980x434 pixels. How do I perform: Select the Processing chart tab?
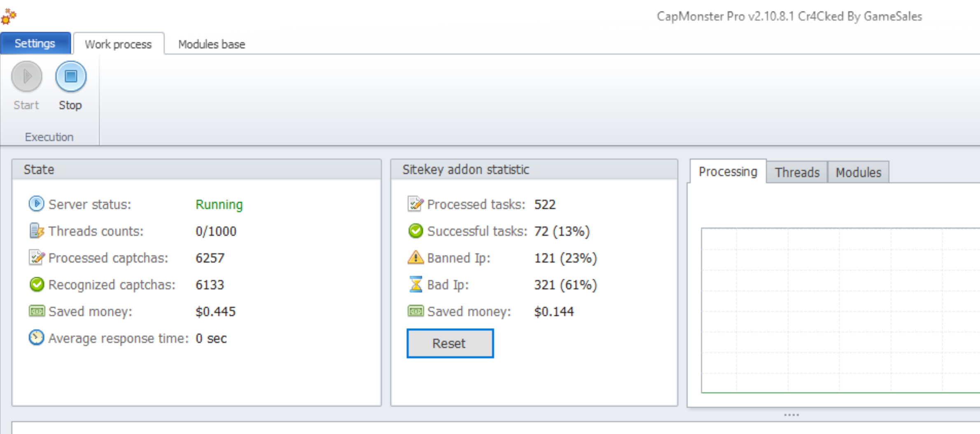728,171
